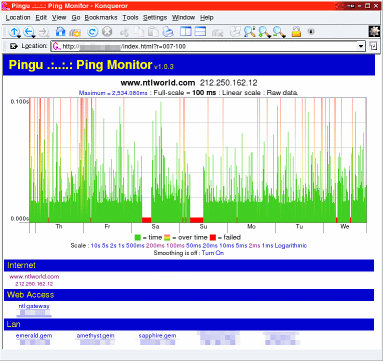Open the emerald.gem host link

34,336
